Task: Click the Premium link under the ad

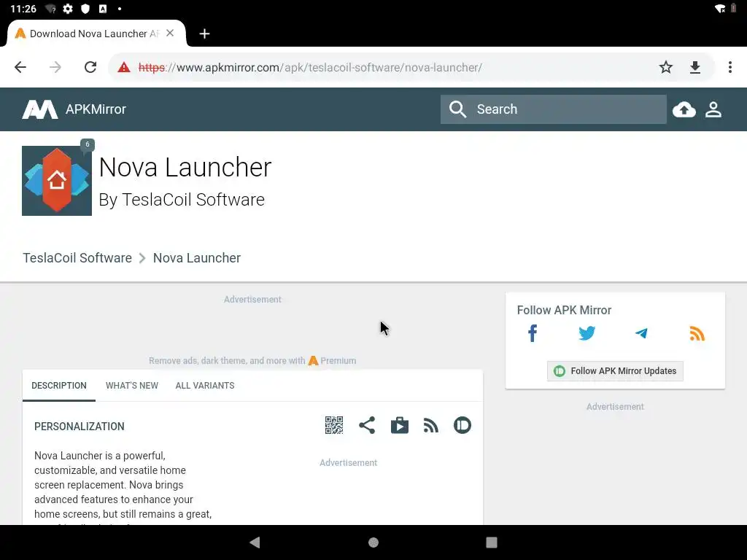Action: click(333, 360)
